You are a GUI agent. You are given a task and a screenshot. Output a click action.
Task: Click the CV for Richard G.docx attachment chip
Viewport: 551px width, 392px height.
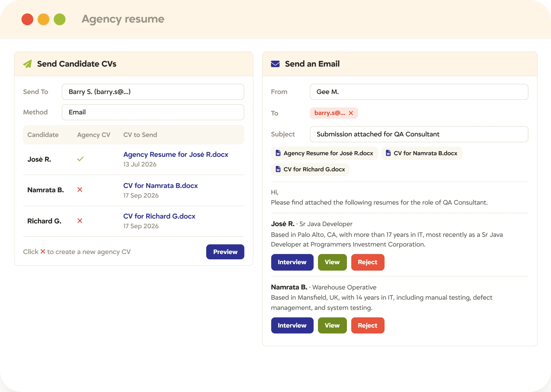(310, 169)
